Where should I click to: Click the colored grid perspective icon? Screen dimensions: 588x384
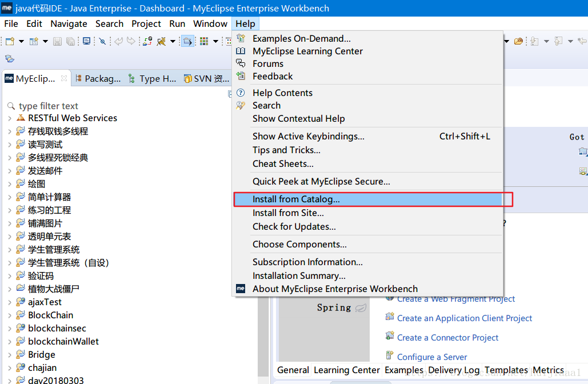pos(204,41)
